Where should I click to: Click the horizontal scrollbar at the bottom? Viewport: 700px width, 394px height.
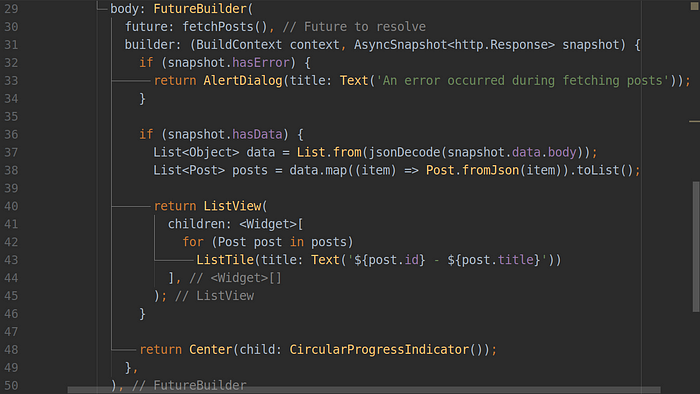364,390
